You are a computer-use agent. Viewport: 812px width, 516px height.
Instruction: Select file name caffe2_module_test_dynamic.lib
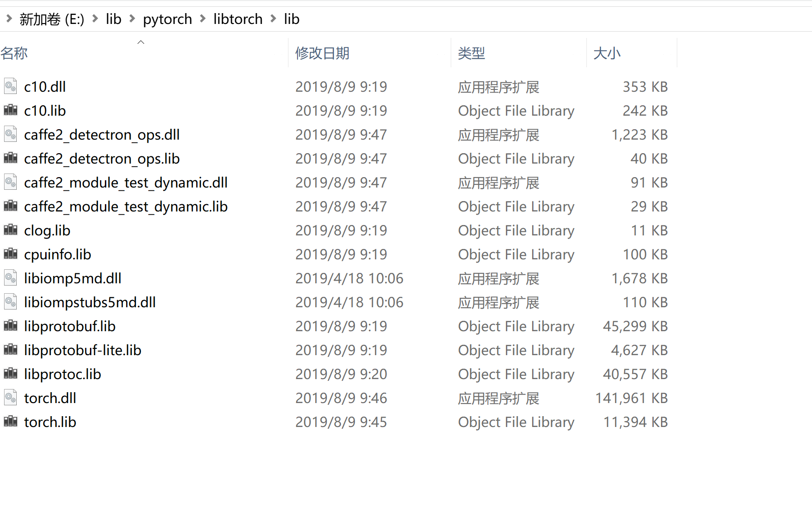coord(126,206)
